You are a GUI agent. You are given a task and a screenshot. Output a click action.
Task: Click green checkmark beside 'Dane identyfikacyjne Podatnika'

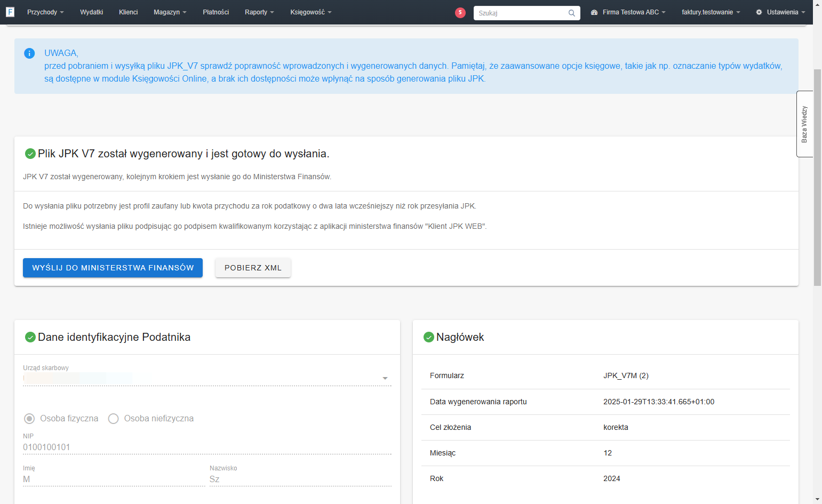tap(30, 337)
